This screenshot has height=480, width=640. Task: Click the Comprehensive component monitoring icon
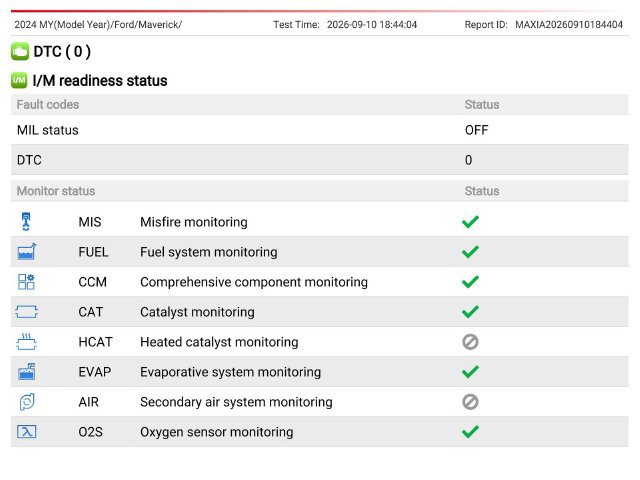click(27, 282)
